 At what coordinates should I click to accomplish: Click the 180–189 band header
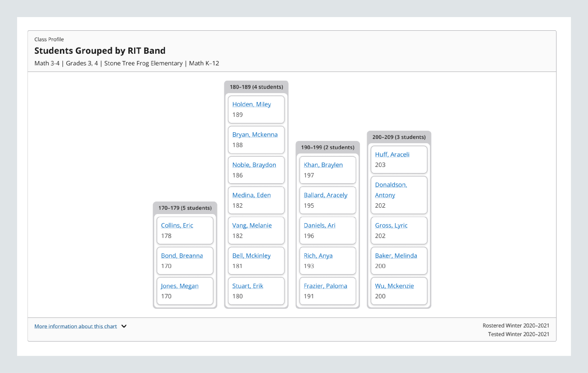tap(256, 87)
